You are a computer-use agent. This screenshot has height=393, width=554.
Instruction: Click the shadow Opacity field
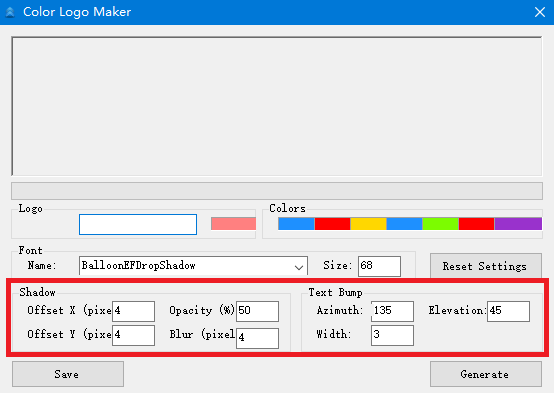[258, 311]
